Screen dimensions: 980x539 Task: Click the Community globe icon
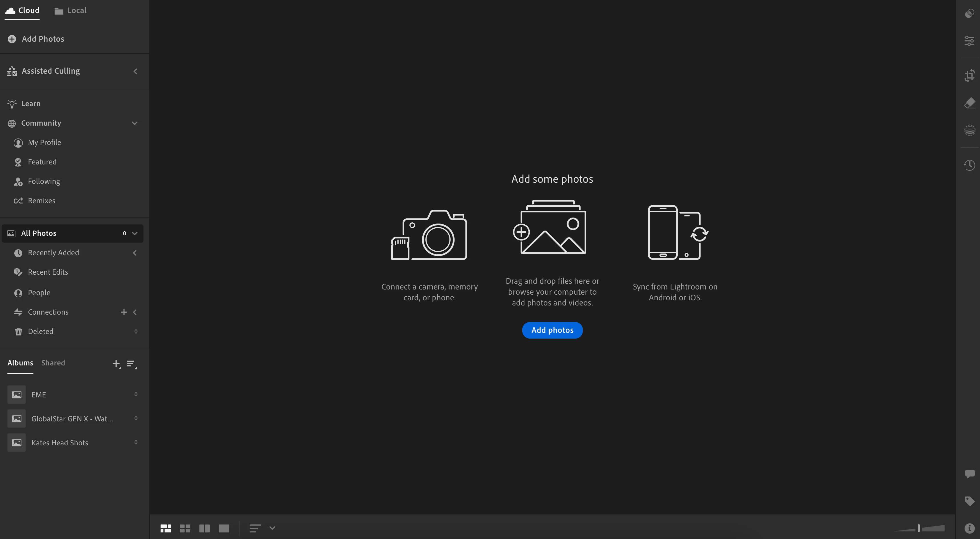[12, 123]
